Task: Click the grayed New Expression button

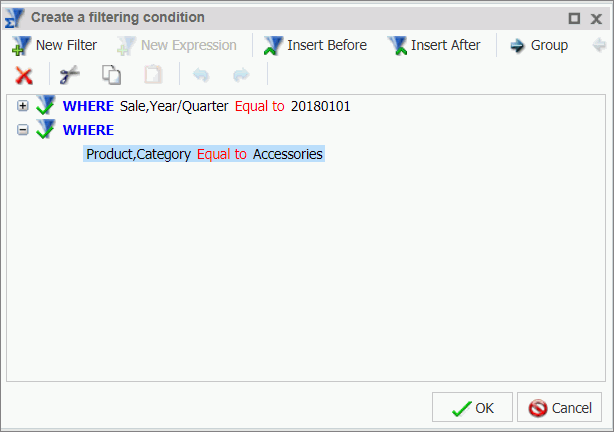Action: click(x=176, y=45)
